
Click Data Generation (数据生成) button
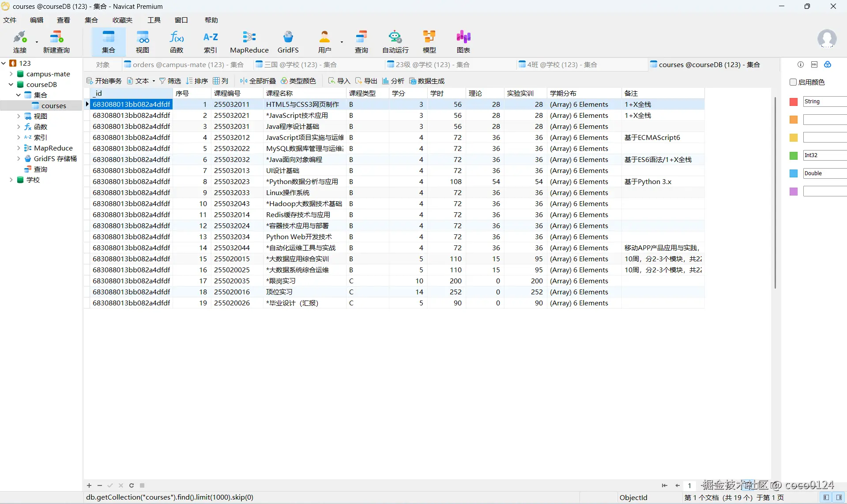point(427,81)
